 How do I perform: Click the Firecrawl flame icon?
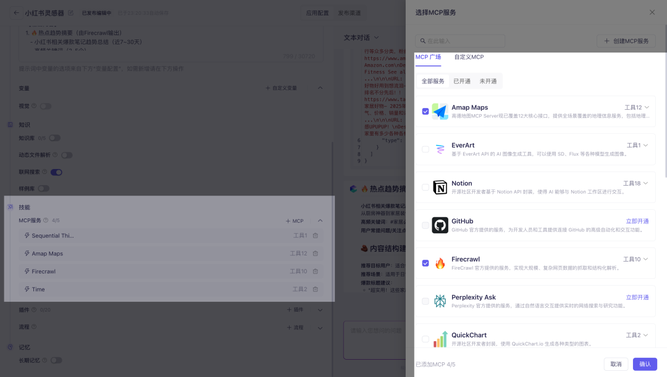pos(440,263)
